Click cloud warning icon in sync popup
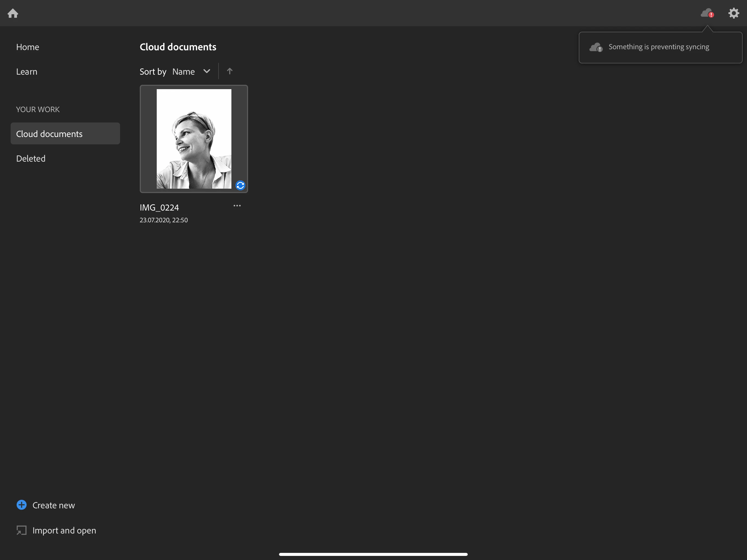Screen dimensions: 747x560 coord(596,47)
